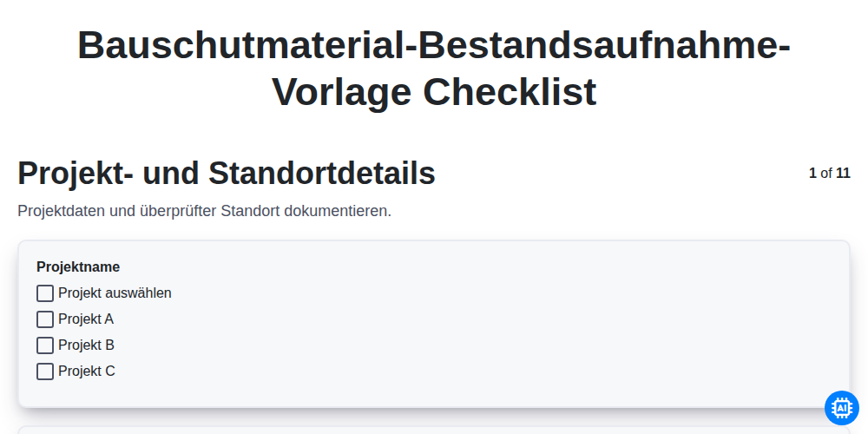Click the 'Projekt A' label text
This screenshot has height=434, width=868.
coord(86,319)
